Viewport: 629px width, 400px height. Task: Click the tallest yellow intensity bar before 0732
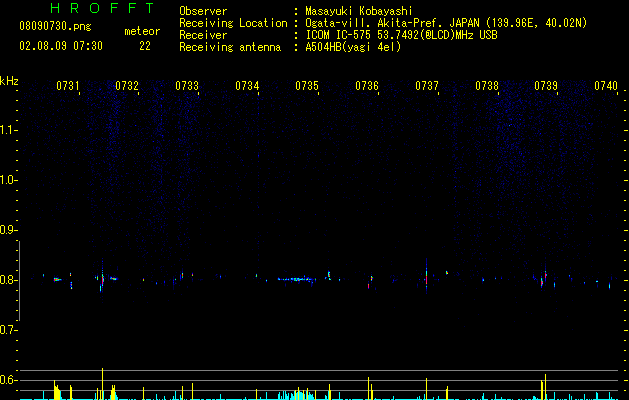tap(103, 384)
